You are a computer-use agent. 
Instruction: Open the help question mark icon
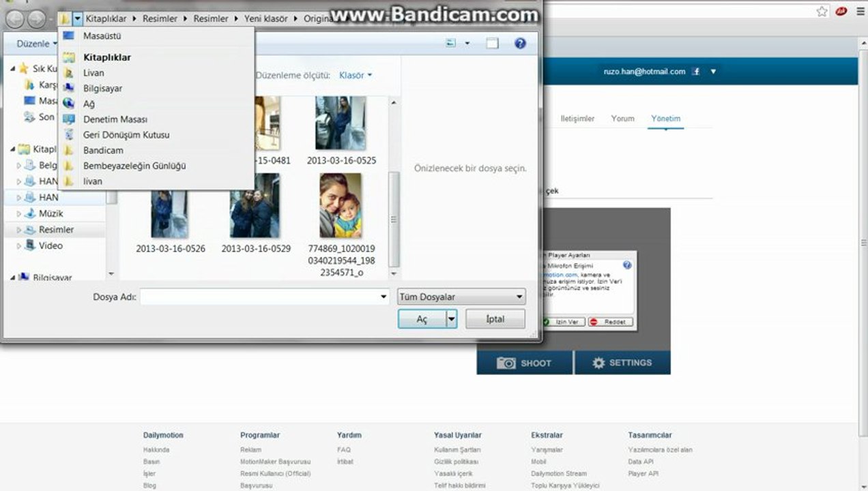(520, 43)
